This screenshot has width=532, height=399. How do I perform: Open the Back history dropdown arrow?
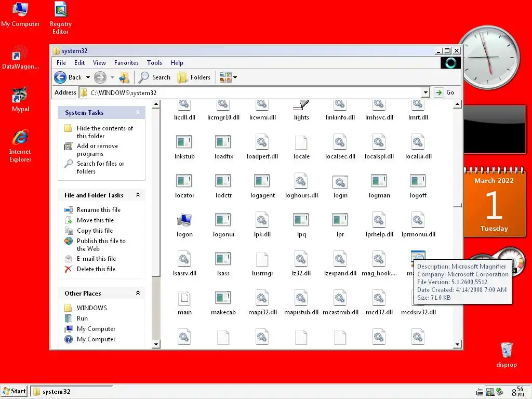pos(88,77)
